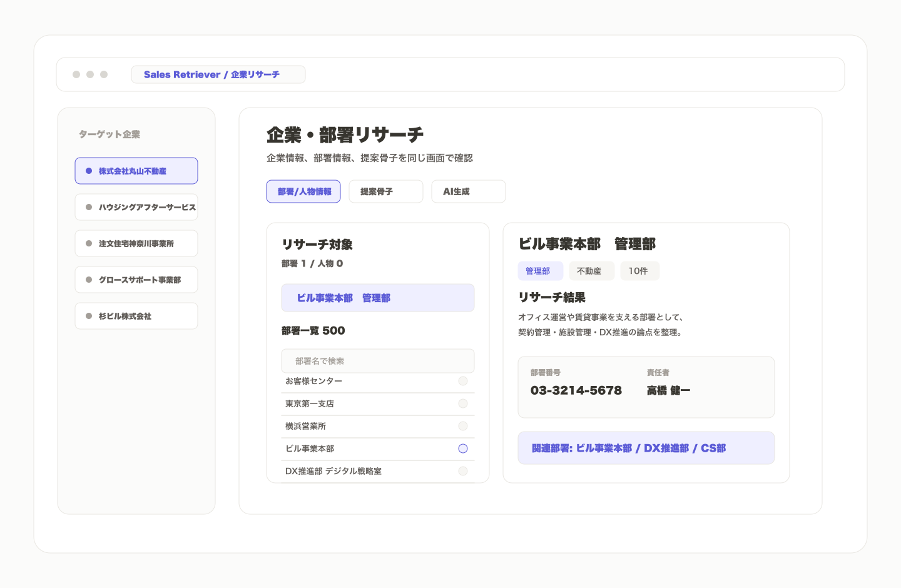Switch to the 部署/人物情報 tab
Viewport: 901px width, 588px height.
point(303,191)
